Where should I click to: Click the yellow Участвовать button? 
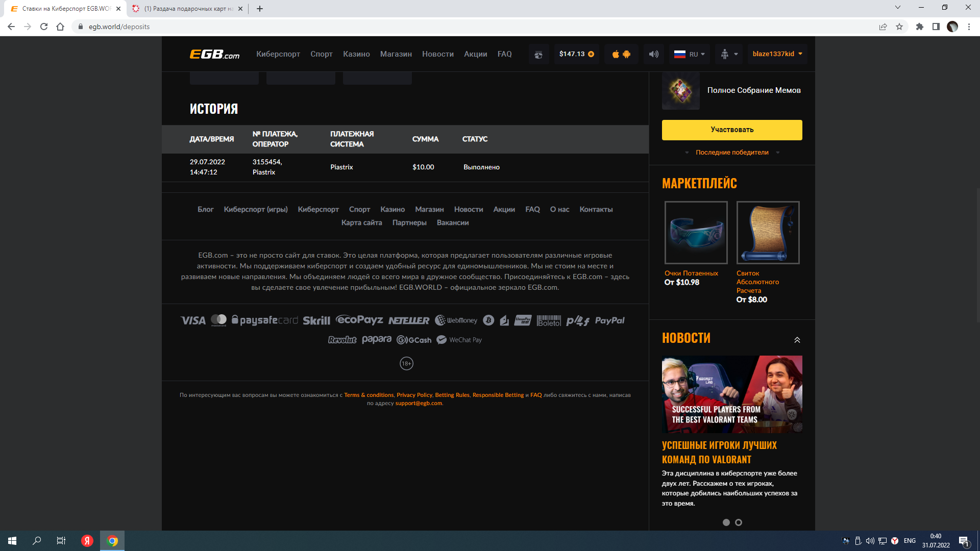tap(731, 130)
